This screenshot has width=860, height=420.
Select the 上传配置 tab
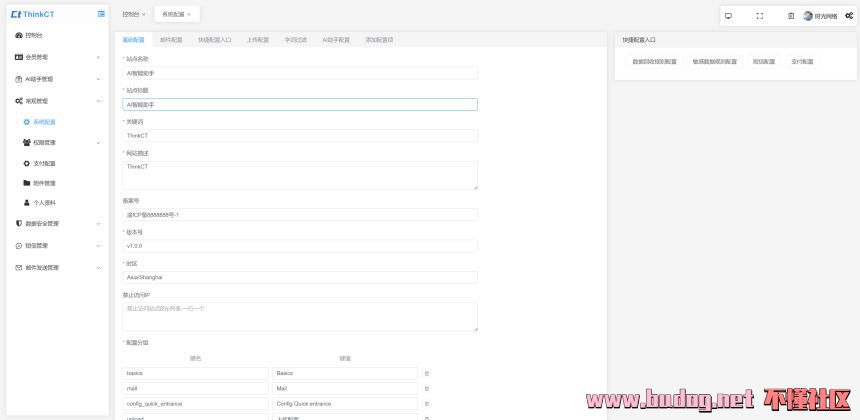(x=258, y=40)
